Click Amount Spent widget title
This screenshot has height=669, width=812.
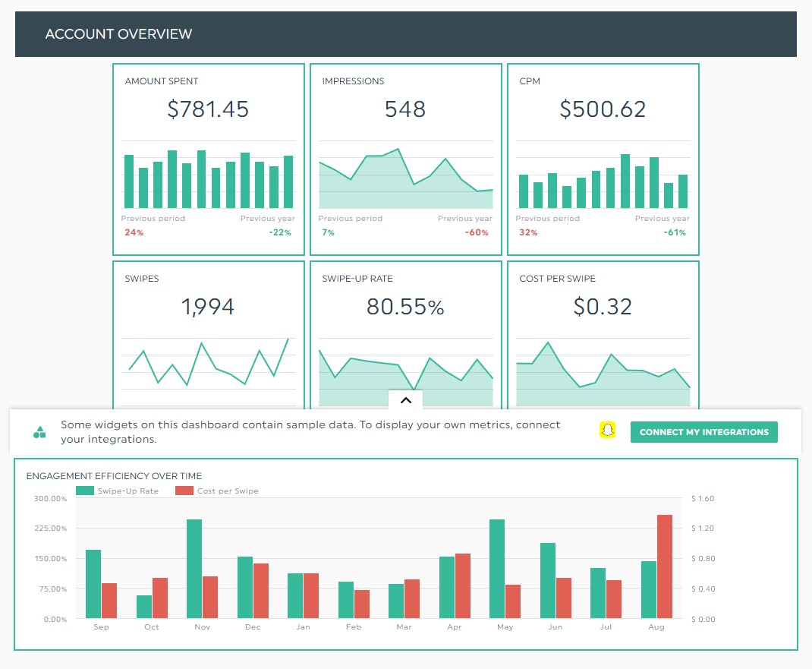coord(162,81)
